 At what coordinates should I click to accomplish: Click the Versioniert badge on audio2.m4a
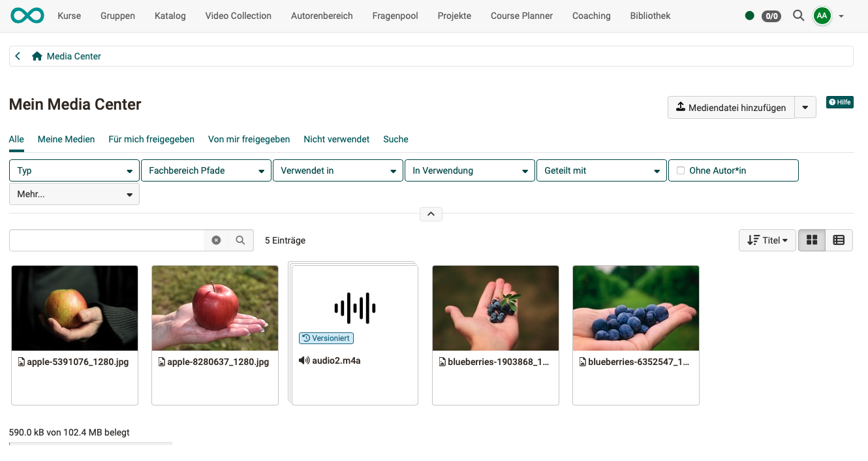click(x=326, y=338)
